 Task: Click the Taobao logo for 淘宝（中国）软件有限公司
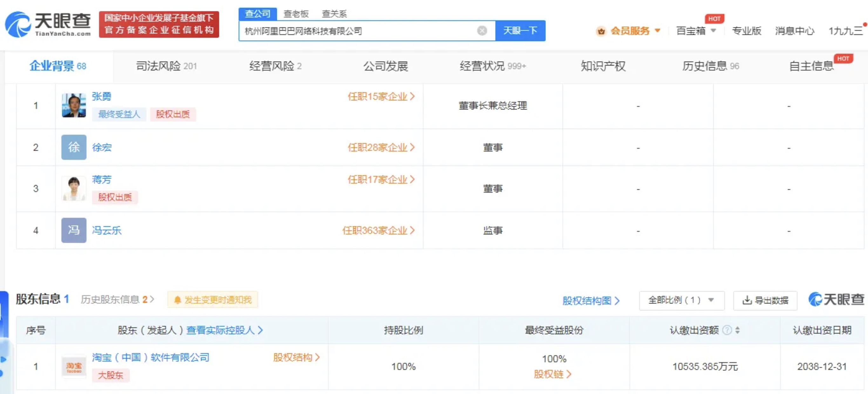coord(74,367)
